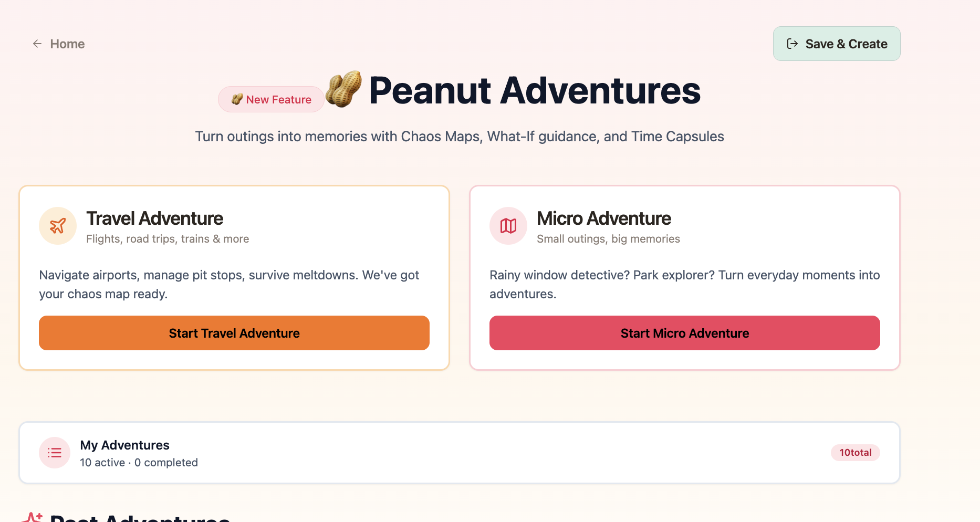Click the back arrow next to Home
This screenshot has height=522, width=980.
[x=37, y=44]
